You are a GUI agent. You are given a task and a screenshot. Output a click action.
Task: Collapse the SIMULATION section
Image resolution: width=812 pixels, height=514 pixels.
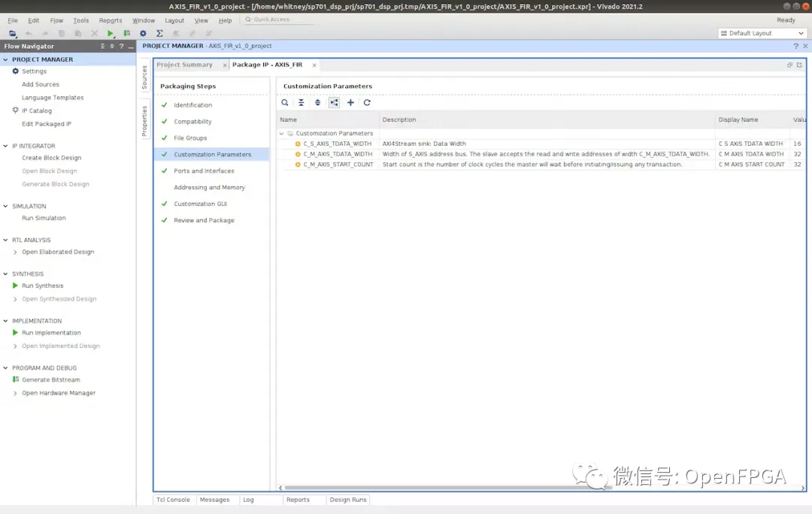(6, 206)
